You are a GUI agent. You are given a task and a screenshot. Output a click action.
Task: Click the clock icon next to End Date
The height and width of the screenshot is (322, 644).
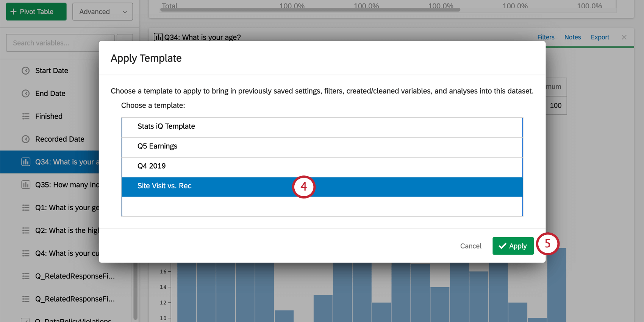(26, 94)
